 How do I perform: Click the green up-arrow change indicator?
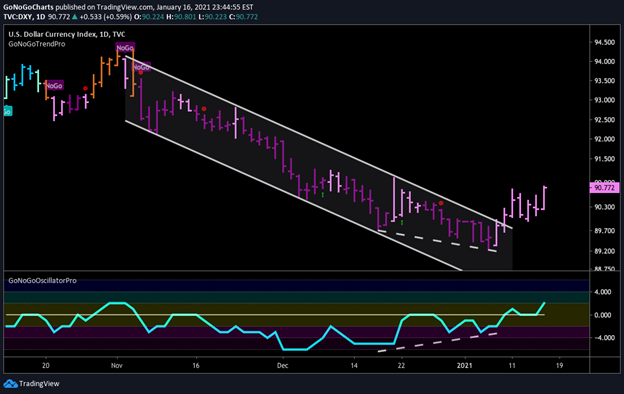74,17
